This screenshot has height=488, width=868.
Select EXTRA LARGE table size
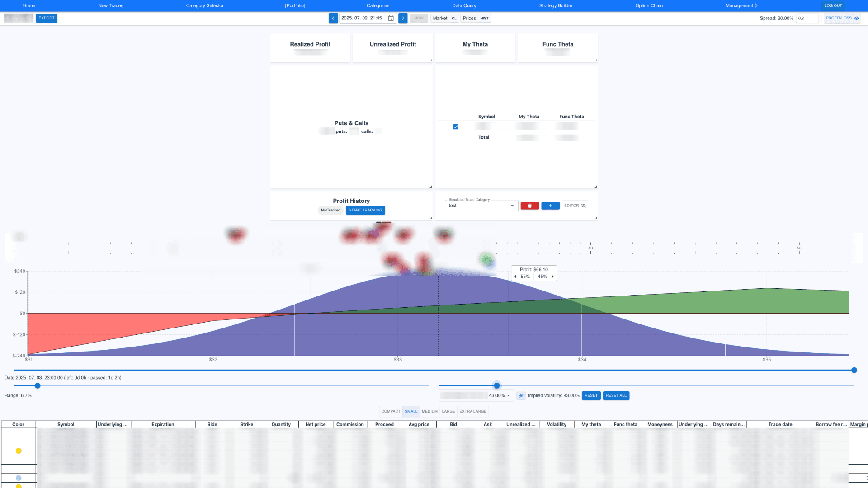click(473, 411)
